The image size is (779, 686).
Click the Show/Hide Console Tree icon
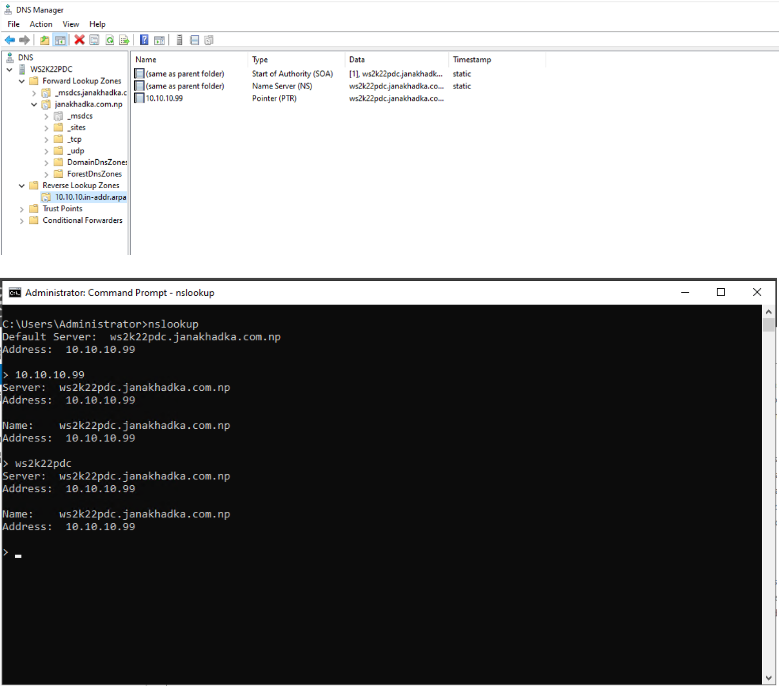point(60,40)
